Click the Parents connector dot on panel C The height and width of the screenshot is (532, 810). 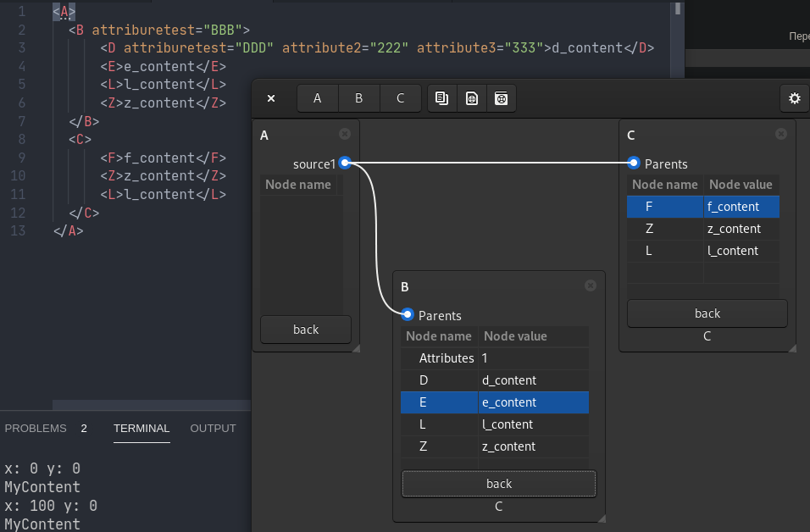coord(633,163)
